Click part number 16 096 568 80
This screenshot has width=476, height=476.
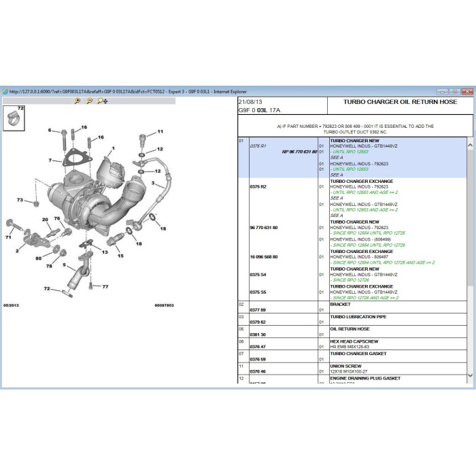tap(264, 257)
